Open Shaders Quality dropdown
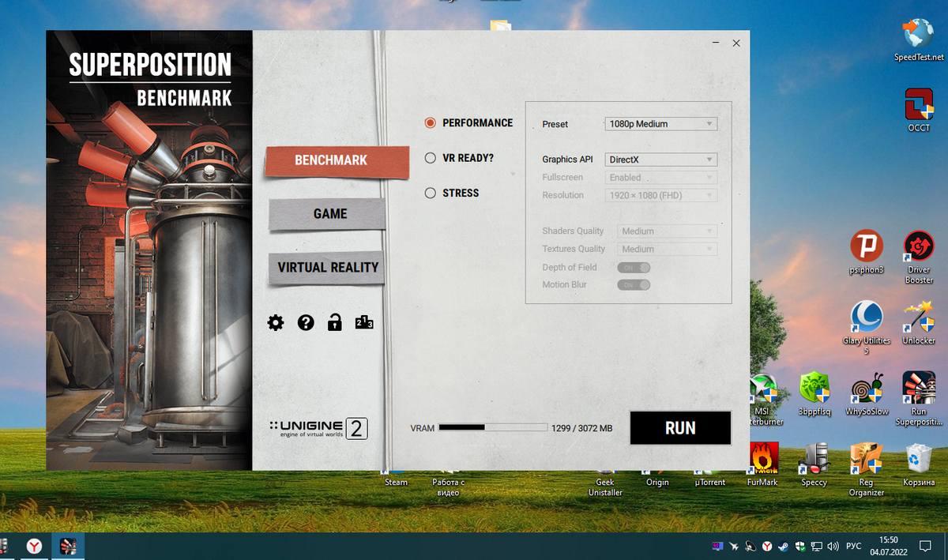Image resolution: width=948 pixels, height=560 pixels. coord(667,231)
